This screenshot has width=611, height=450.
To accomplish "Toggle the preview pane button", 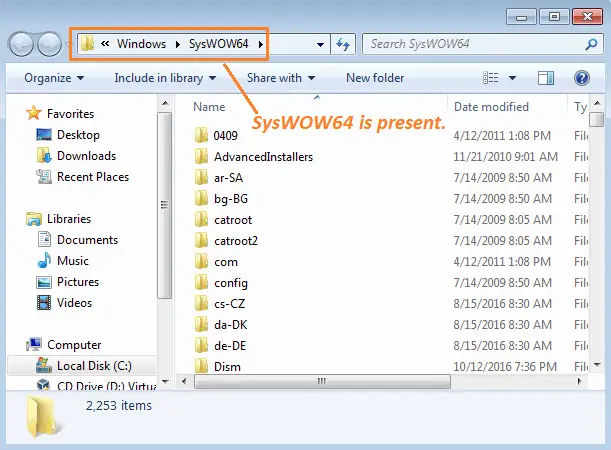I will [x=546, y=78].
